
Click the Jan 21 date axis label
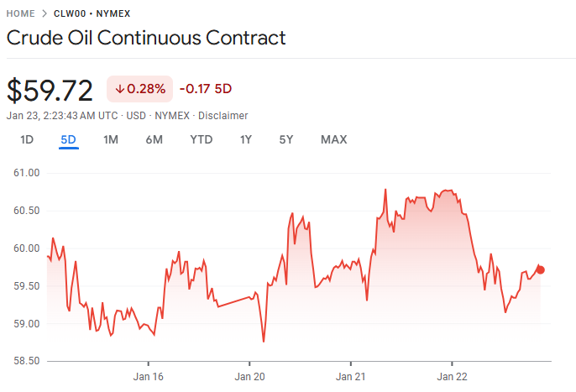tap(350, 377)
